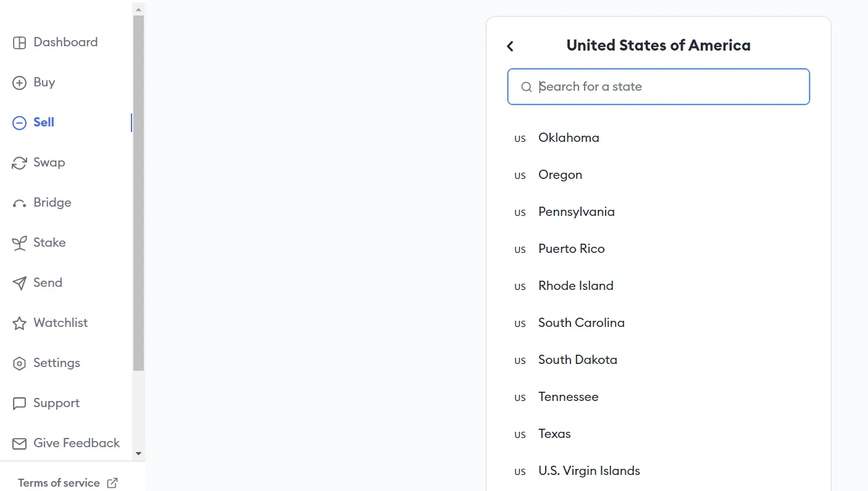Screen dimensions: 868x491
Task: Click the Support chat bubble icon
Action: (20, 403)
